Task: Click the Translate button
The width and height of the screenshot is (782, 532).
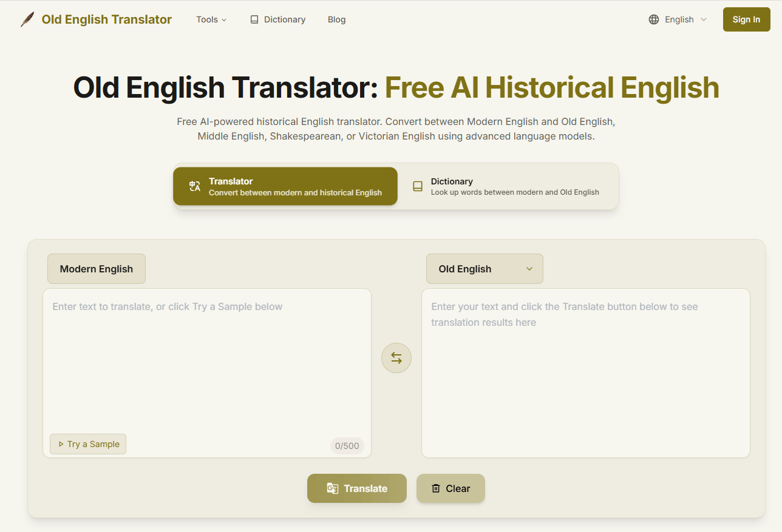Action: pyautogui.click(x=357, y=488)
